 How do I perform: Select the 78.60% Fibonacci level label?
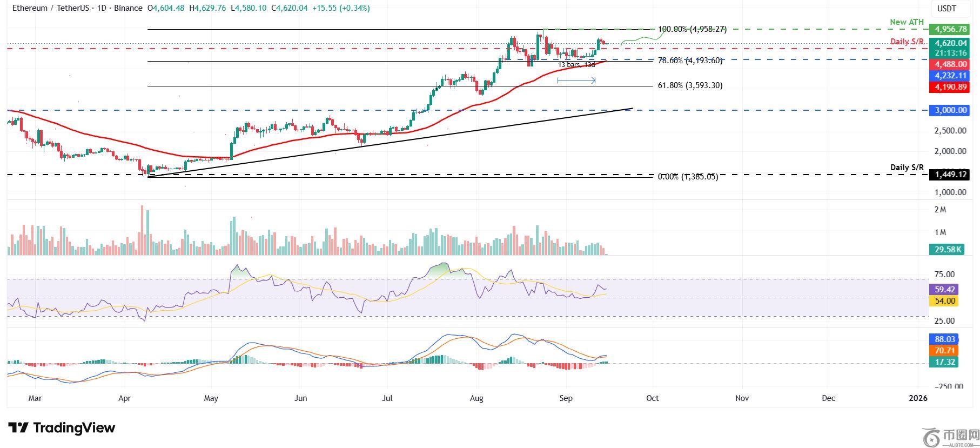[690, 61]
